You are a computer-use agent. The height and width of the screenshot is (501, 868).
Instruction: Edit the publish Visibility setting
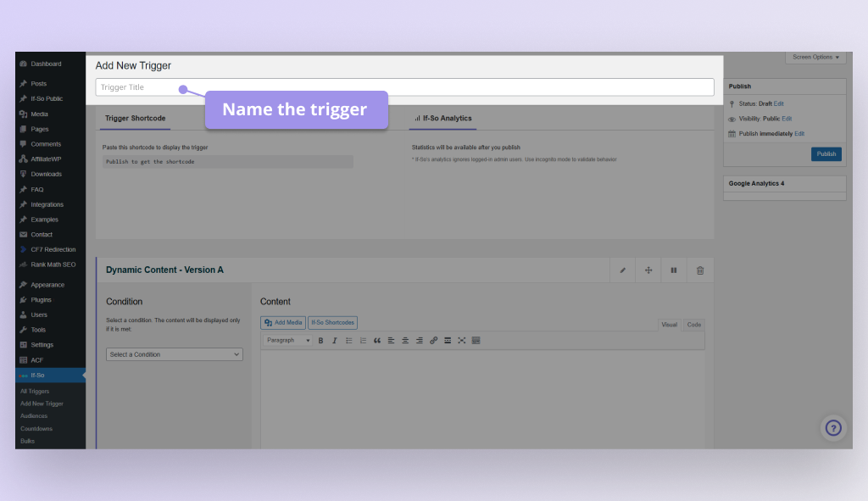787,119
